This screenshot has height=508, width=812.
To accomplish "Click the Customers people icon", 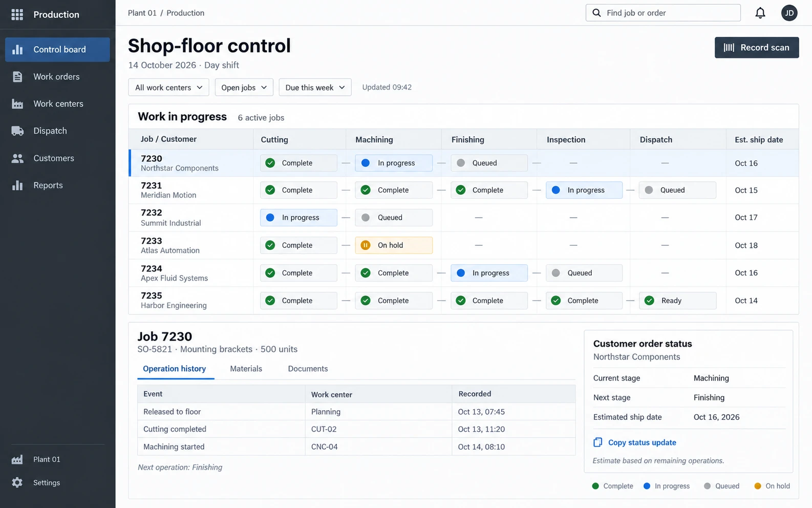I will [17, 158].
